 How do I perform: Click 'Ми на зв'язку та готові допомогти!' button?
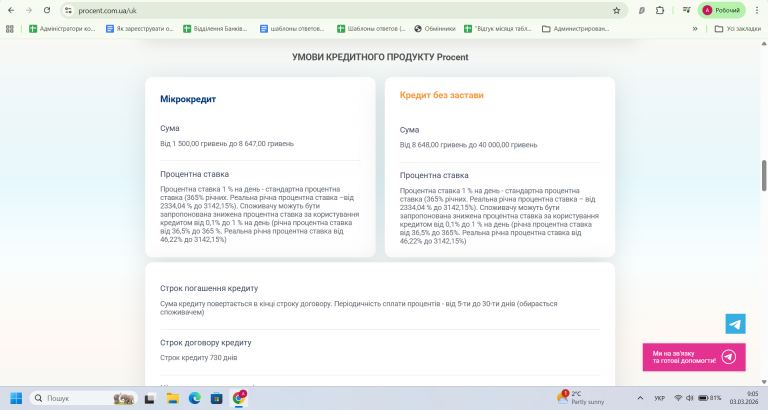point(694,357)
